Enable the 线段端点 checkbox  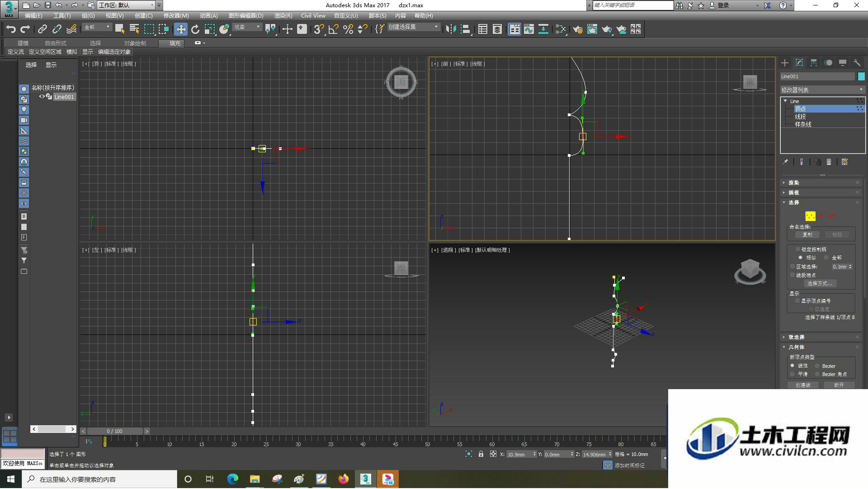793,275
